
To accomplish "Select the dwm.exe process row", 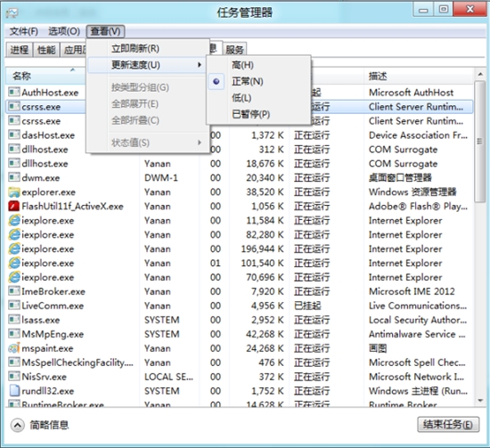I will point(240,177).
